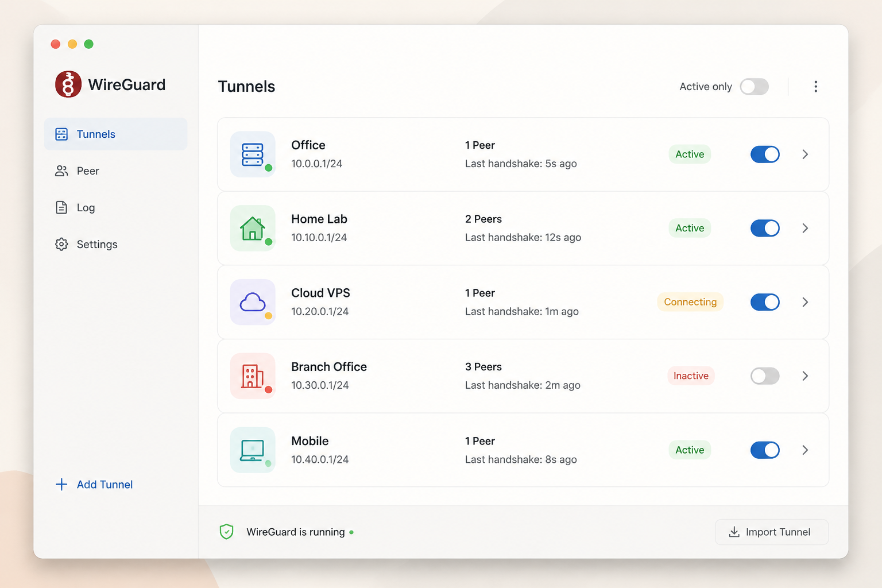This screenshot has width=882, height=588.
Task: Click the Add Tunnel link
Action: pyautogui.click(x=94, y=485)
